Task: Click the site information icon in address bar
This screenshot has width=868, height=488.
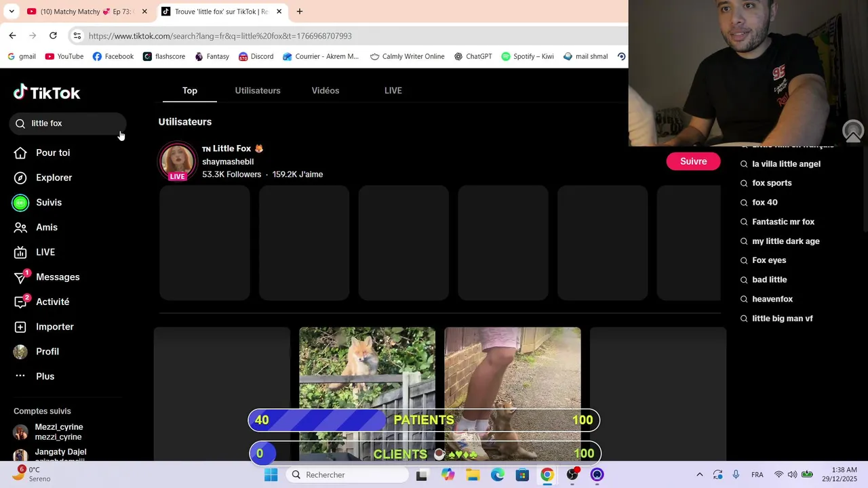Action: click(77, 36)
